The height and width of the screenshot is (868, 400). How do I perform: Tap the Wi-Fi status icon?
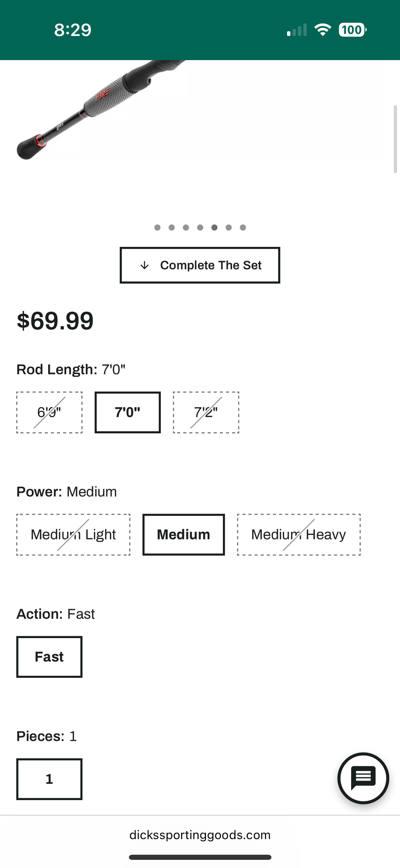click(323, 30)
